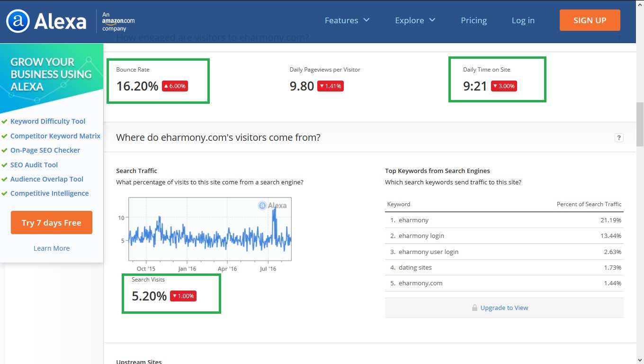The height and width of the screenshot is (364, 644).
Task: Select the Bounce Rate value 16.20%
Action: point(137,86)
